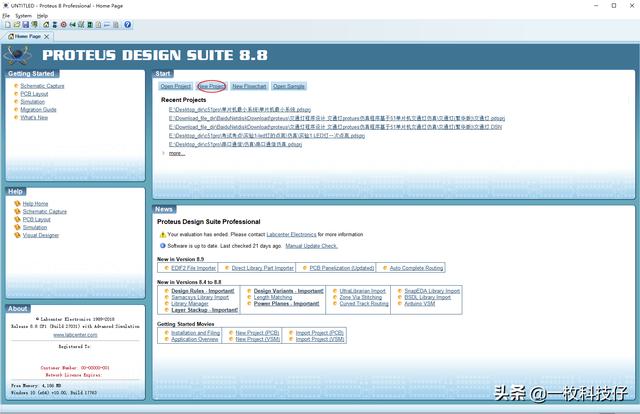The width and height of the screenshot is (640, 414).
Task: Click the Open Sample button
Action: pos(289,86)
